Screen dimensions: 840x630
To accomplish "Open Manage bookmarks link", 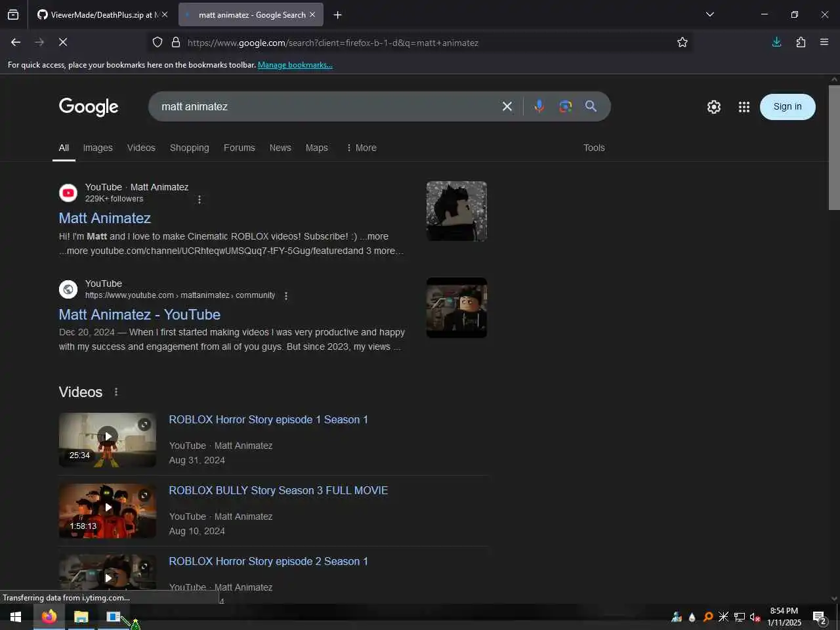I will [295, 65].
